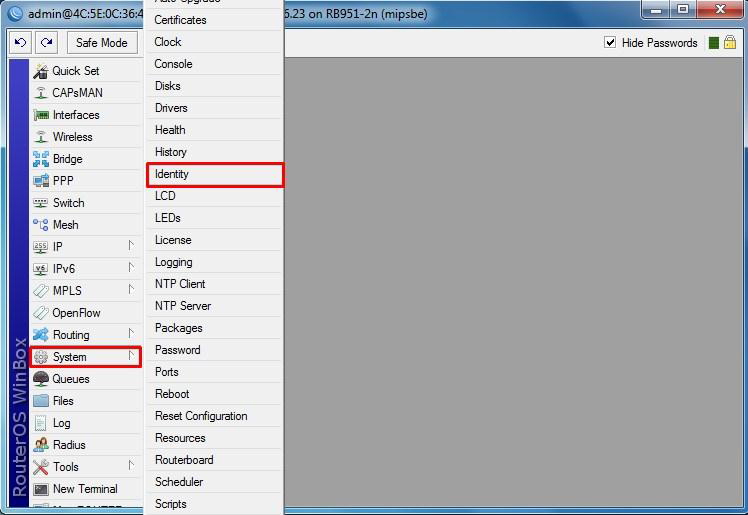Click the Wireless antenna icon
This screenshot has width=748, height=515.
coord(41,137)
